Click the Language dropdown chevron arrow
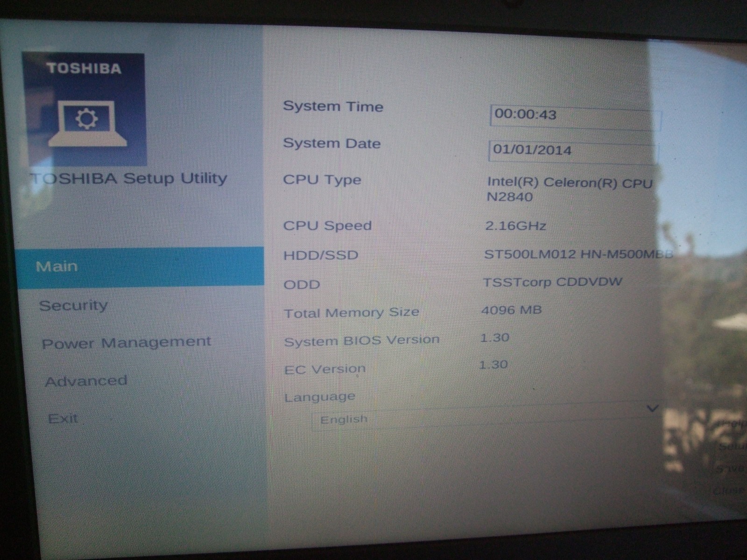This screenshot has height=560, width=747. point(652,409)
